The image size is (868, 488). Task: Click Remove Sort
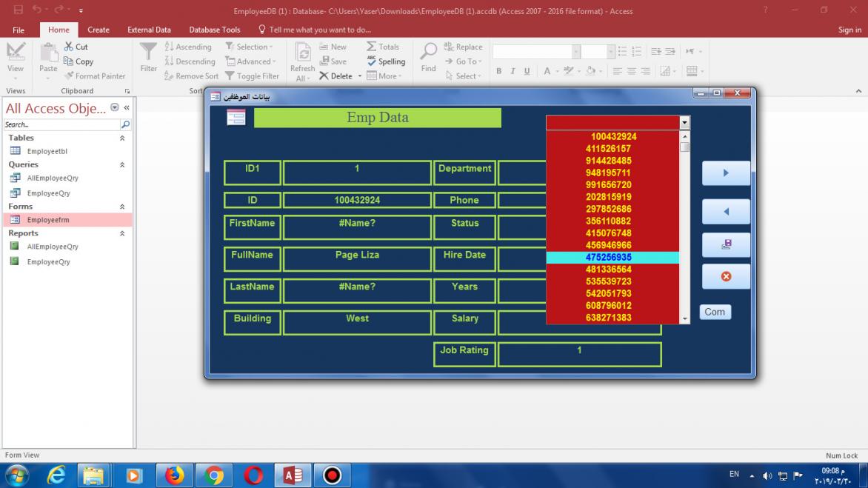[192, 76]
